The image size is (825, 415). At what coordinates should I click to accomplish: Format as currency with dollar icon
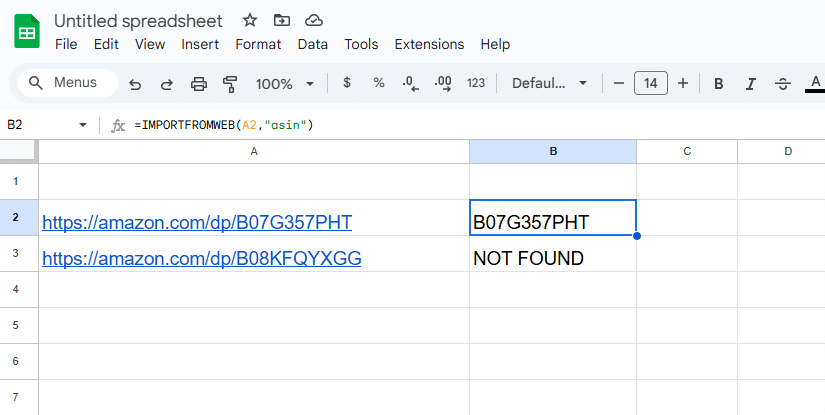pos(347,84)
